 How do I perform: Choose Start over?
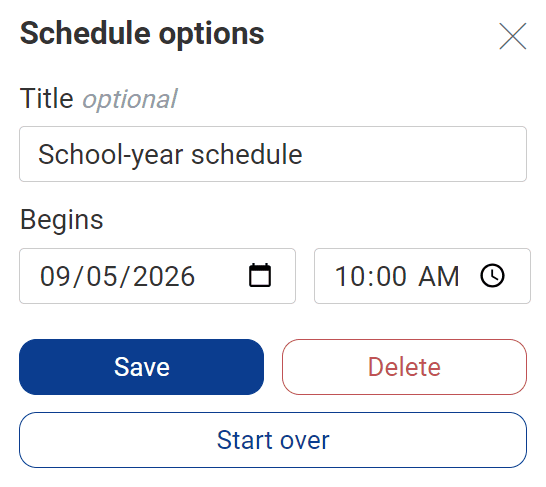point(273,440)
